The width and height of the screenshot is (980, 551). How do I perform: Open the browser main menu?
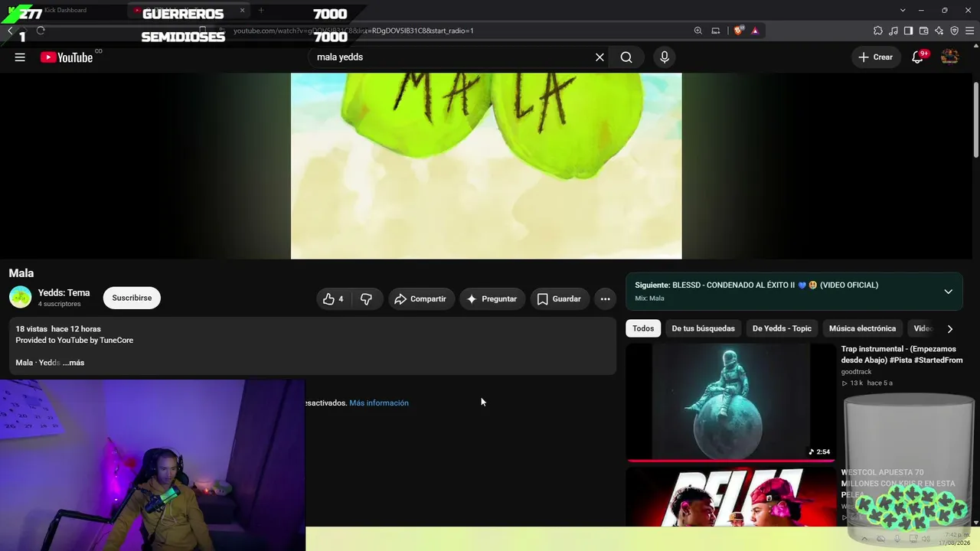click(x=969, y=31)
